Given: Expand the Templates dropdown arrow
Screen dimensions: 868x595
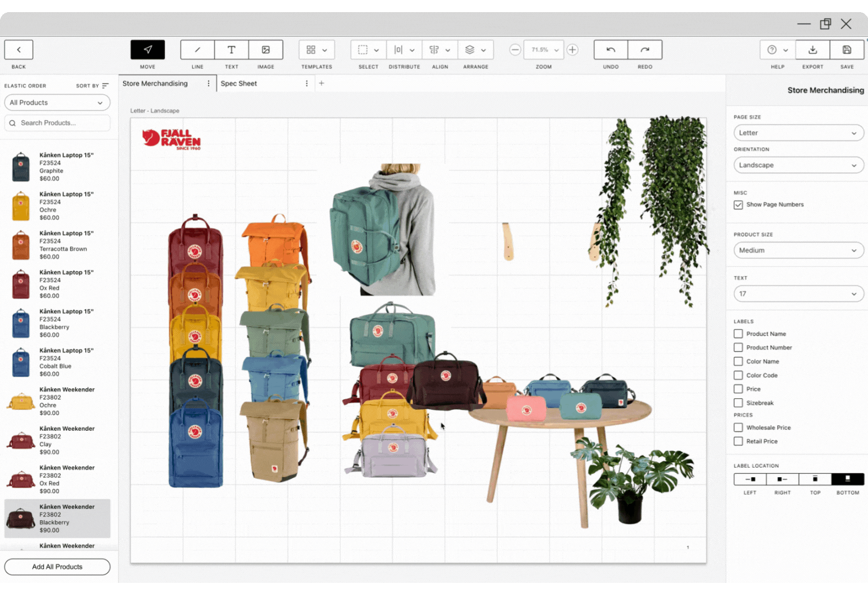Looking at the screenshot, I should click(325, 50).
